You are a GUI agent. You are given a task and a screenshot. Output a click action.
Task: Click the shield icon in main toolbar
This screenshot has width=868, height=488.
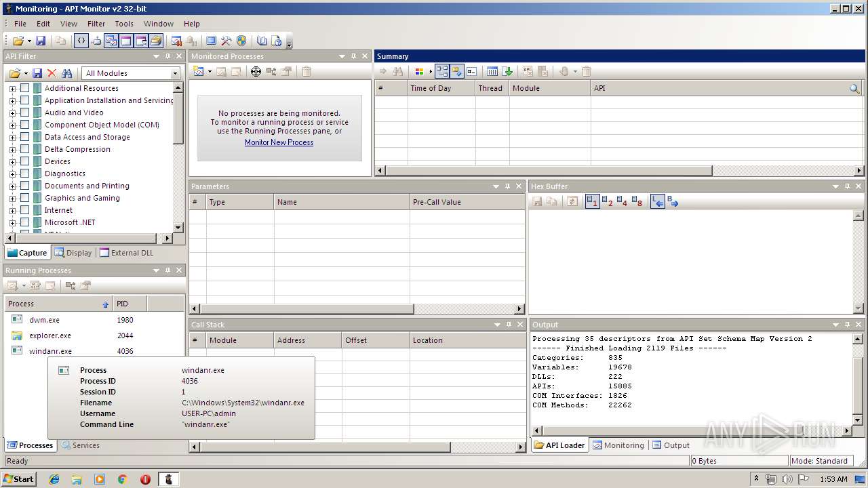[241, 41]
